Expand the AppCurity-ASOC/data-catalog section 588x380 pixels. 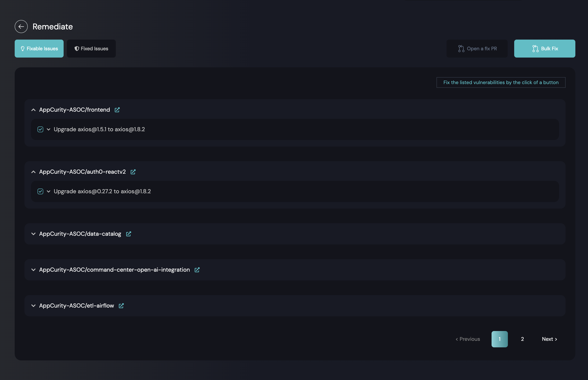click(x=33, y=234)
